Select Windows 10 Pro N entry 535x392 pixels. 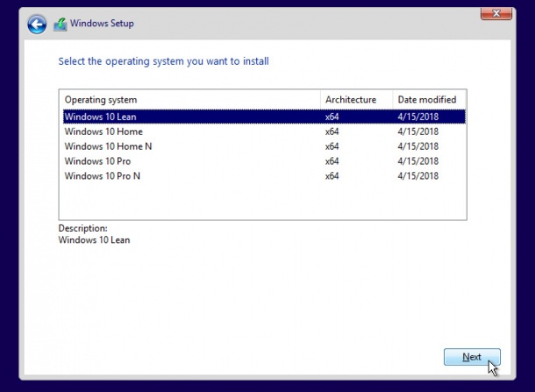[103, 176]
